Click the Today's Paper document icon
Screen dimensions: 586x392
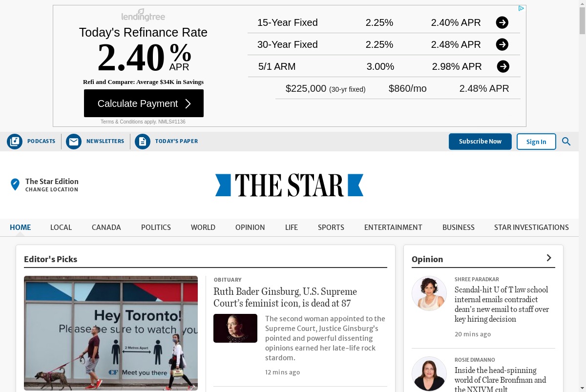(143, 142)
